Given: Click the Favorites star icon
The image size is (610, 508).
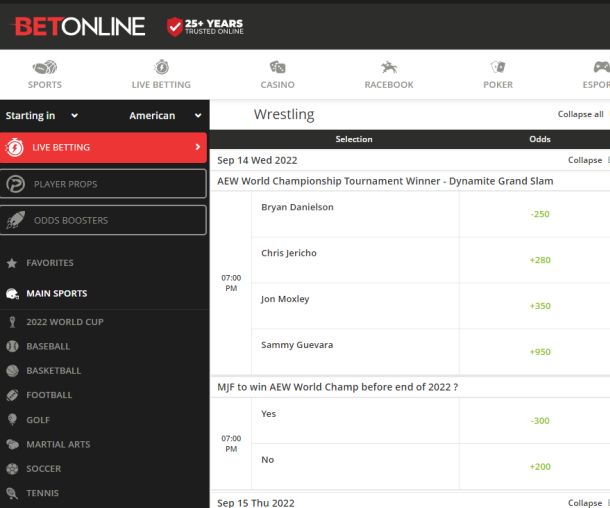Looking at the screenshot, I should 12,263.
